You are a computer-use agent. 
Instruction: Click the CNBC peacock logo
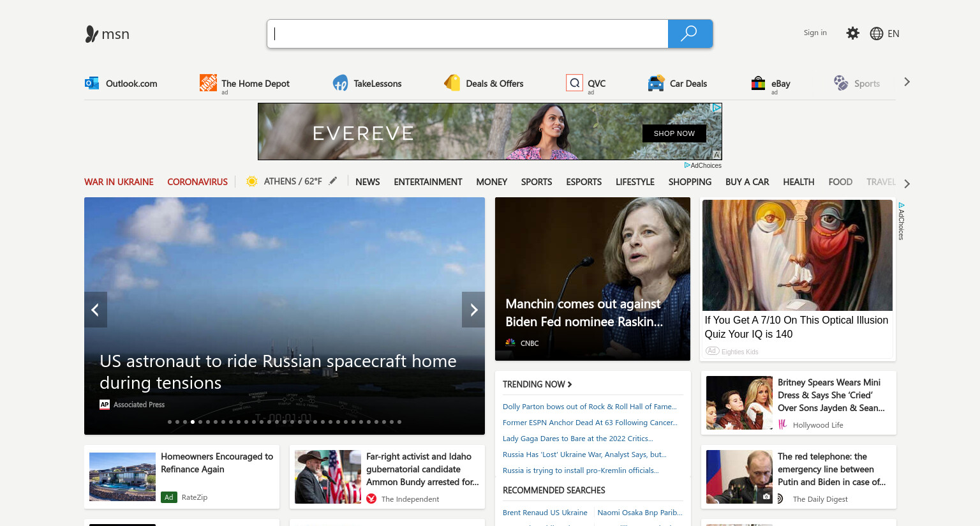click(x=510, y=343)
